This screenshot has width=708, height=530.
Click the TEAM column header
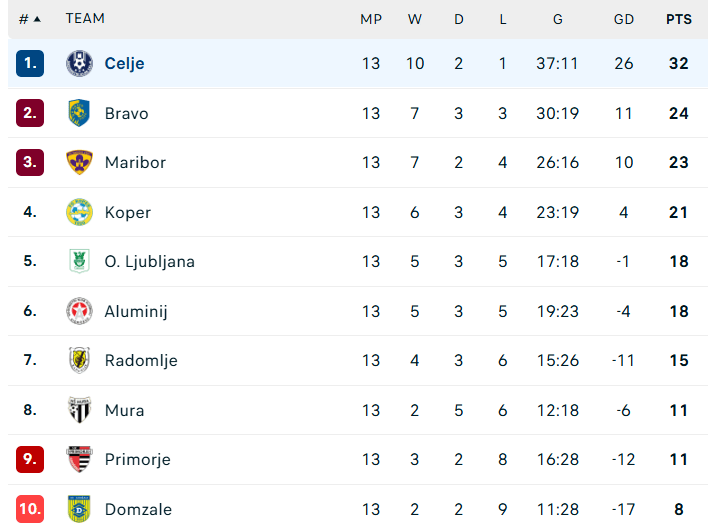click(x=85, y=19)
